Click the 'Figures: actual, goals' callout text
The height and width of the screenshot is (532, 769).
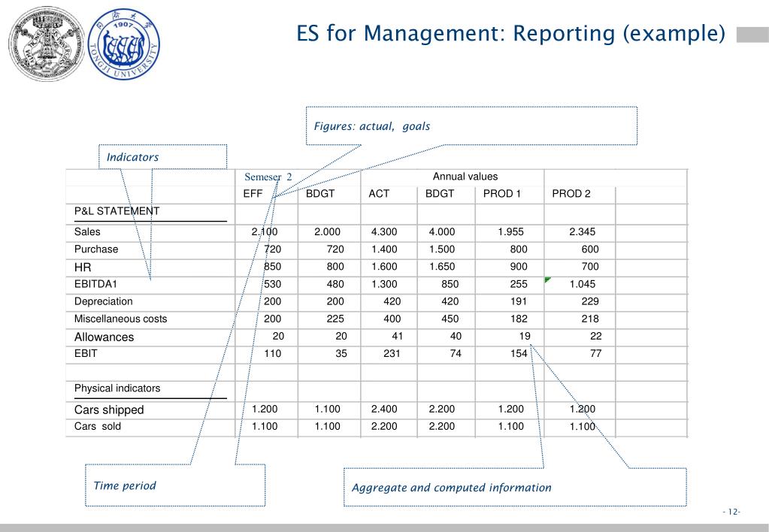pyautogui.click(x=372, y=126)
